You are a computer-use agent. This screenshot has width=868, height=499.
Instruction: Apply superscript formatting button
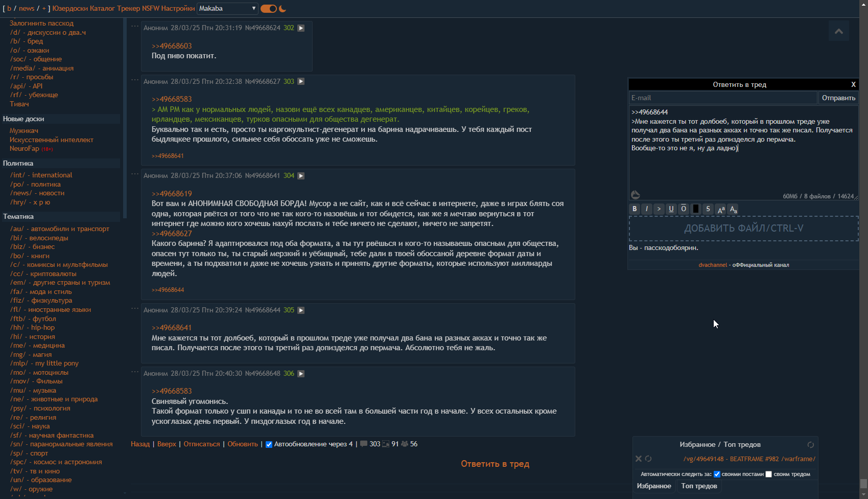tap(721, 209)
